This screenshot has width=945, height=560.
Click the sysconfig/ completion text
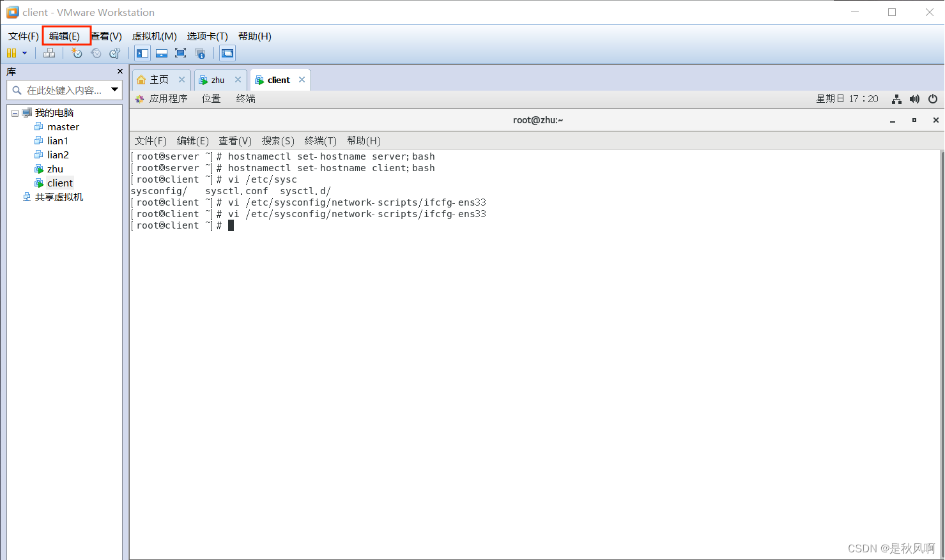click(x=158, y=191)
